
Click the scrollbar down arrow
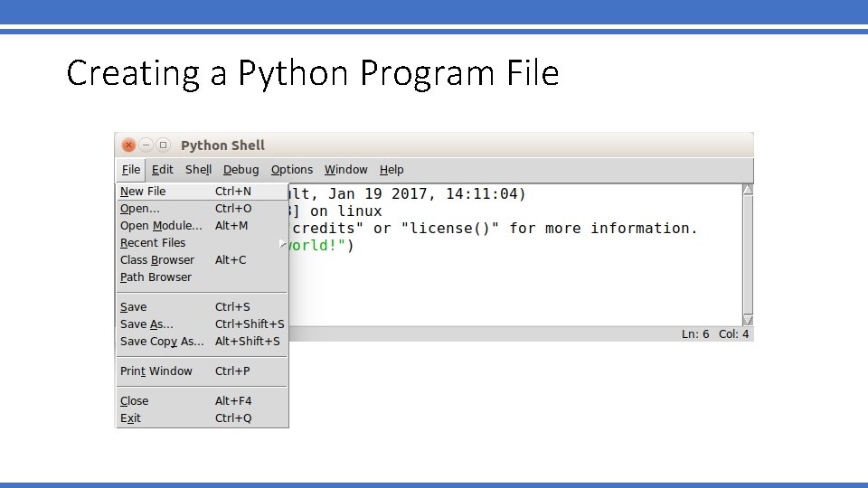[x=747, y=320]
